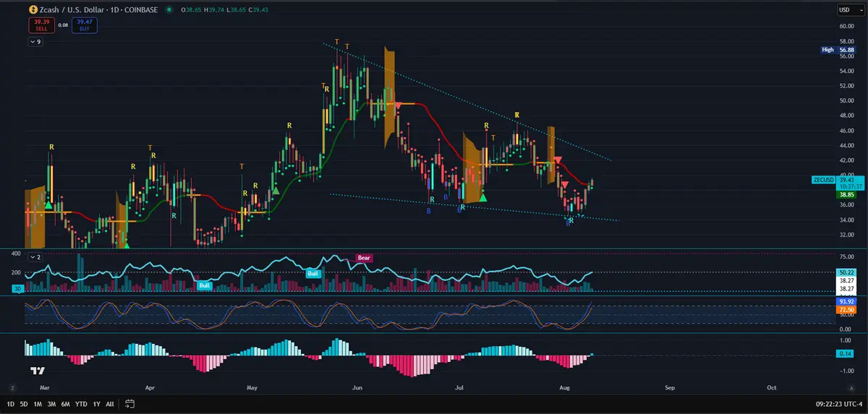The width and height of the screenshot is (868, 414).
Task: Click the Oct label on time axis
Action: click(772, 387)
